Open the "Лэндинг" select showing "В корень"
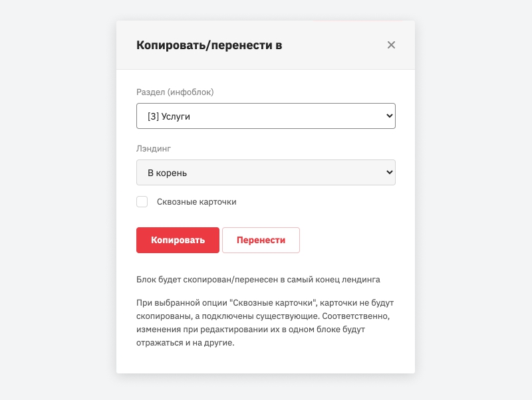This screenshot has width=532, height=400. 266,172
